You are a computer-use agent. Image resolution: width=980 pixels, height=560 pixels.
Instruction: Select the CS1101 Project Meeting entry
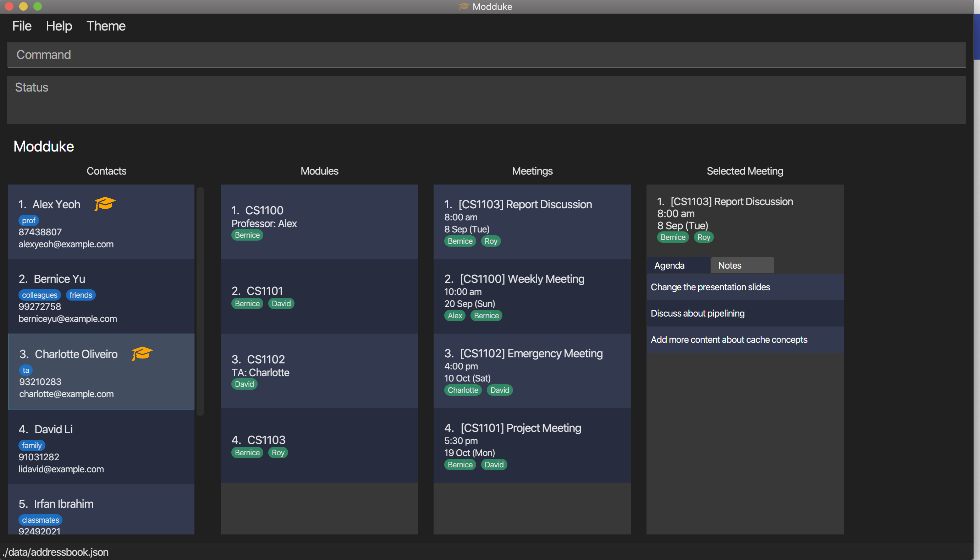click(532, 445)
